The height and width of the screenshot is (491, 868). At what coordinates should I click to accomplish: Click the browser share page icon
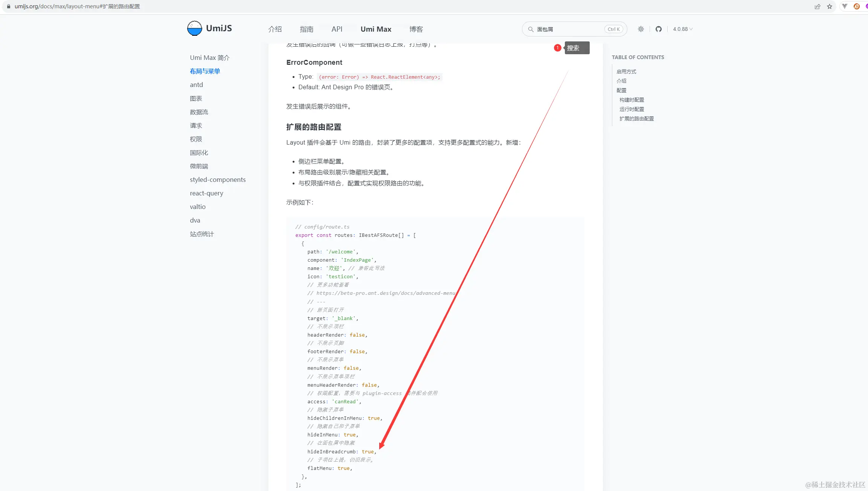pos(818,6)
